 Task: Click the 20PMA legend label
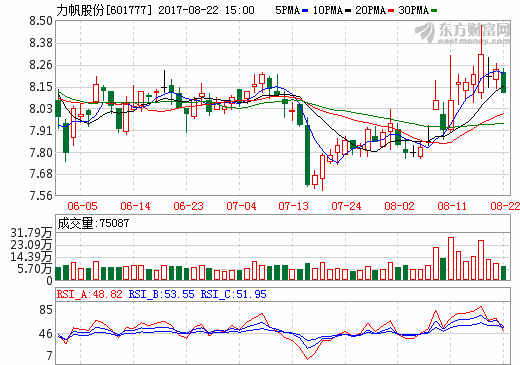[371, 10]
